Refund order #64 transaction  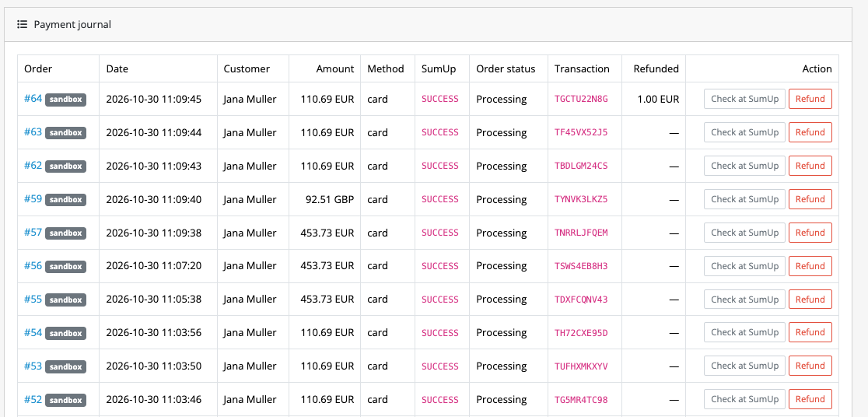(810, 99)
